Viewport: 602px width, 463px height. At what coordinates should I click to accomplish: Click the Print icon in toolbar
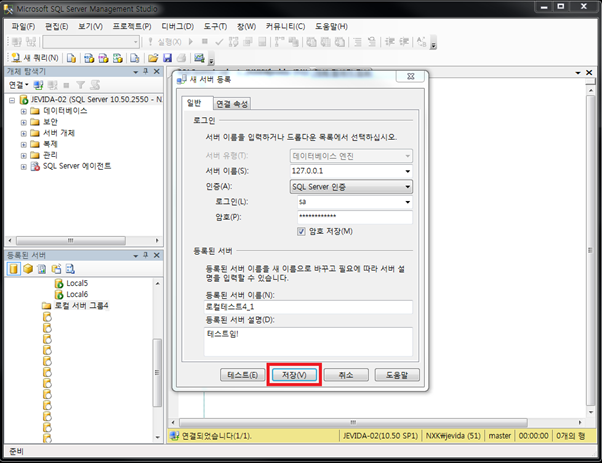[x=181, y=58]
